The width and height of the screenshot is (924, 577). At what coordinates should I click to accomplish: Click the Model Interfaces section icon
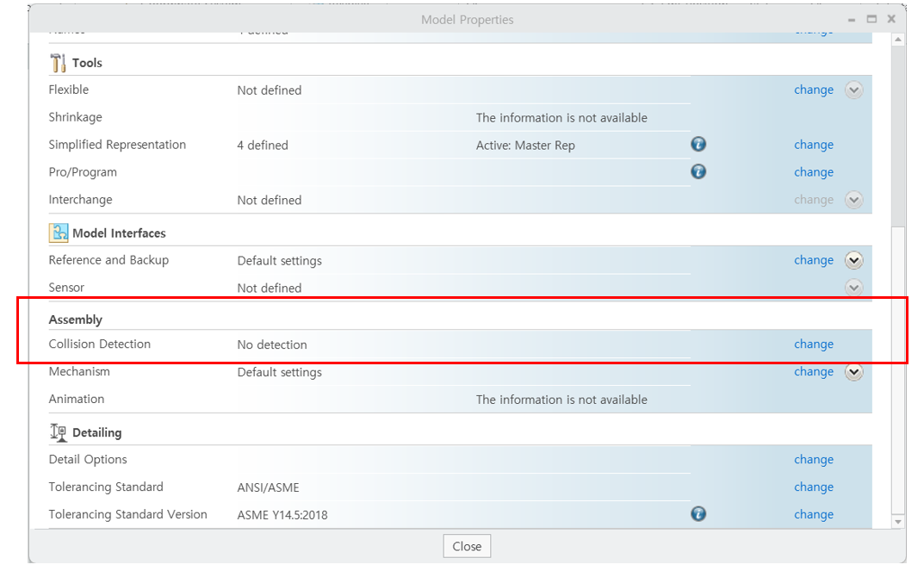click(59, 233)
